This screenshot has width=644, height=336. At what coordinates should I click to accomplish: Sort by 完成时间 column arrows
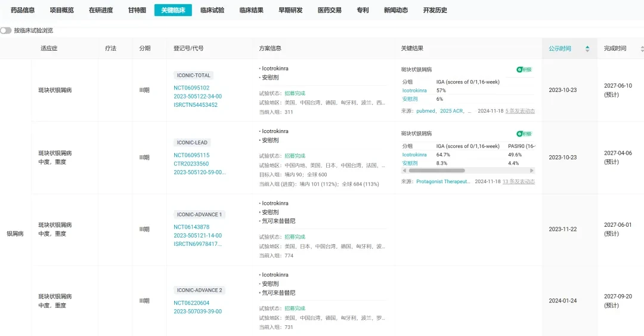[x=642, y=48]
